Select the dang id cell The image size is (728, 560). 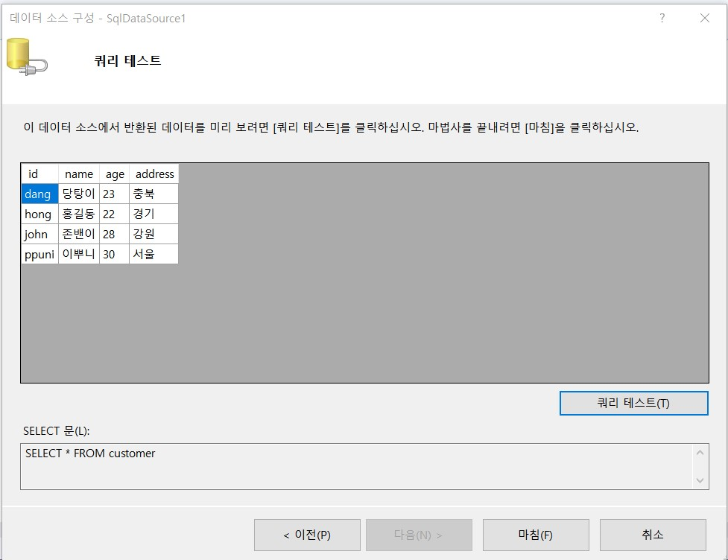pyautogui.click(x=40, y=194)
